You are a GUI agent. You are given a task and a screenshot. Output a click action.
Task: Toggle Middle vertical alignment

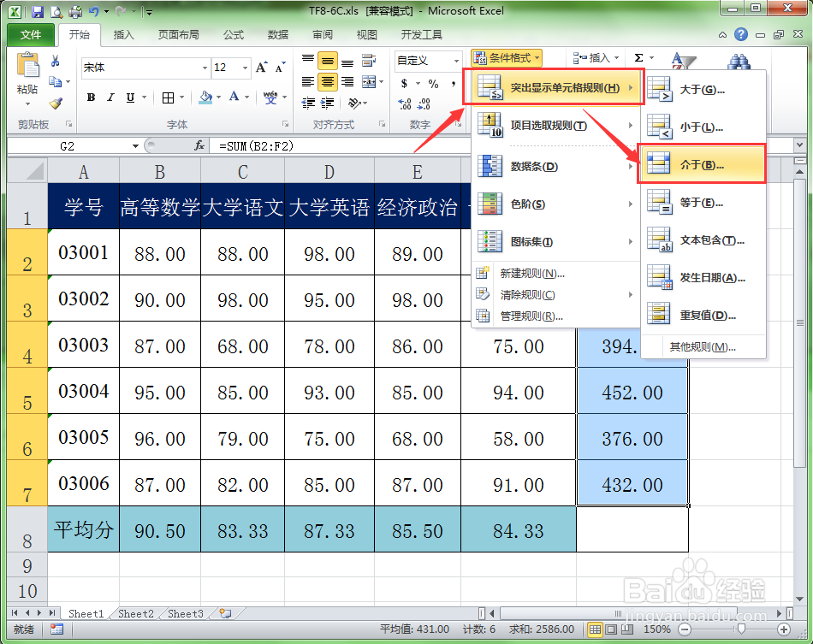[327, 61]
